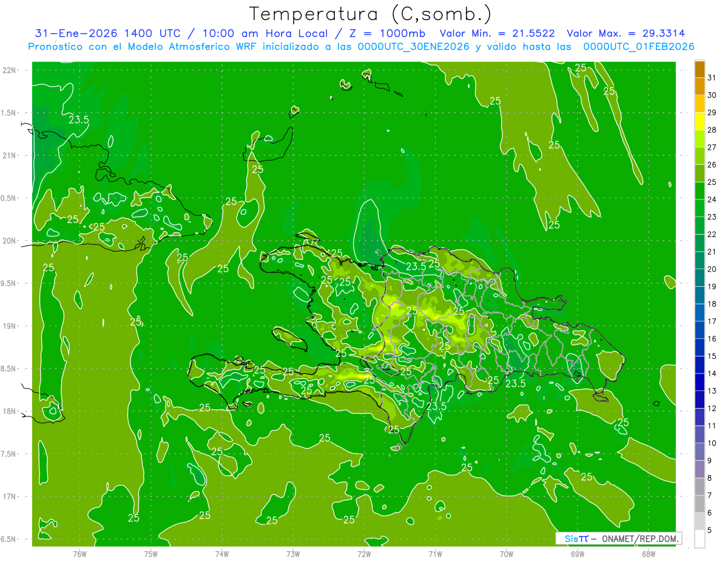Click the '68W' longitude axis label
Viewport: 728px width, 562px height.
click(649, 554)
